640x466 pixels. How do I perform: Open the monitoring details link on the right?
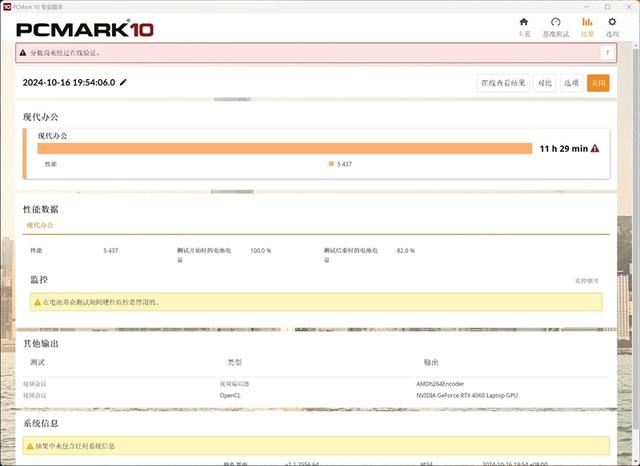coord(587,281)
